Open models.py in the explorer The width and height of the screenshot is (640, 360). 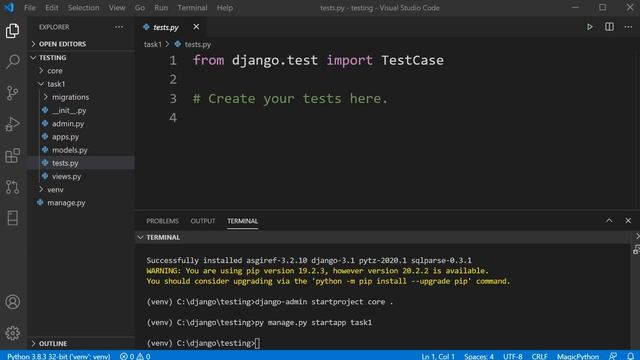point(70,150)
